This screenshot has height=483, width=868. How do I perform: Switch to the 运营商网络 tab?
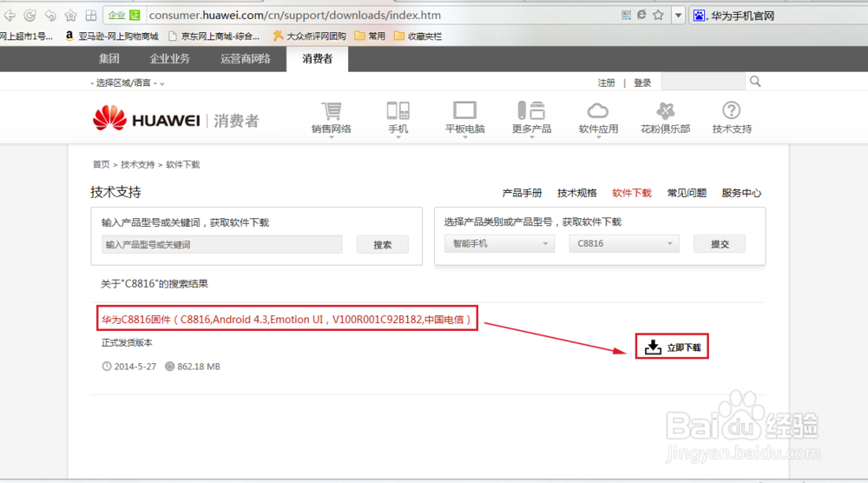(x=246, y=59)
